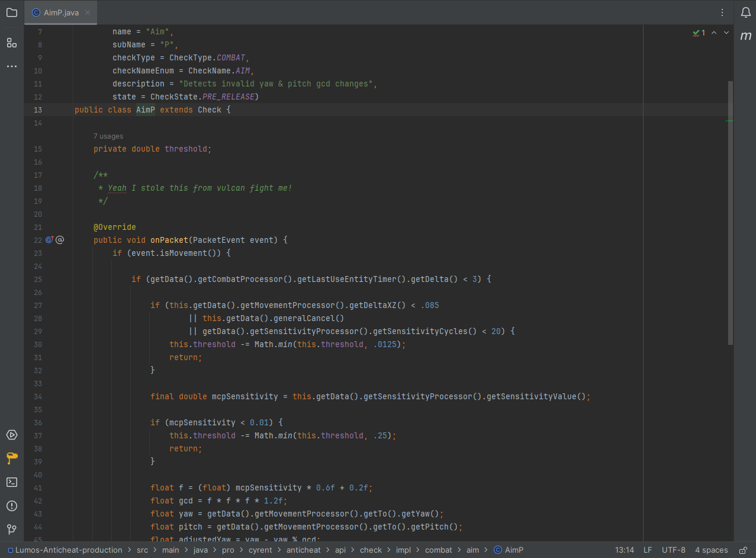This screenshot has width=756, height=558.
Task: Go to previous highlighted problem arrow
Action: (x=714, y=33)
